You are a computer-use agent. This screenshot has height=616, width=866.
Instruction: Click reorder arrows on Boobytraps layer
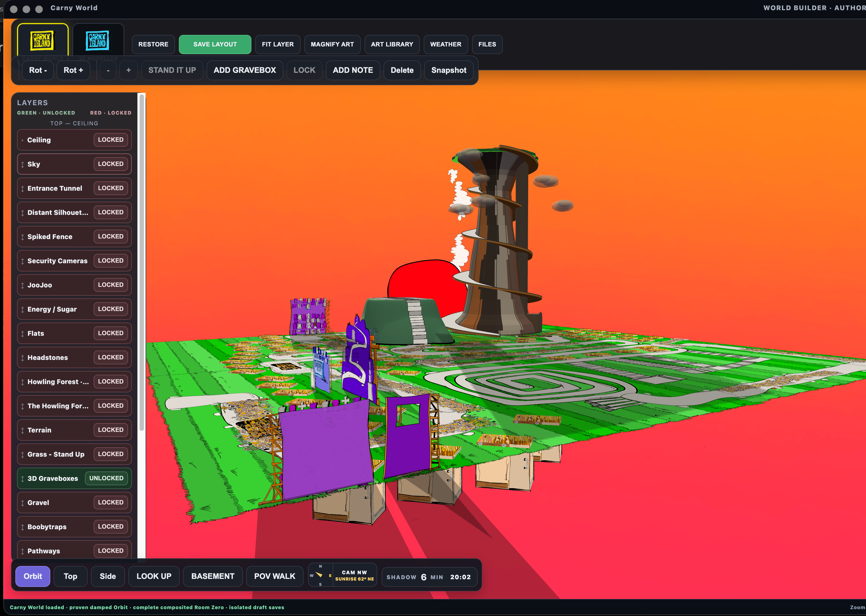click(x=22, y=527)
